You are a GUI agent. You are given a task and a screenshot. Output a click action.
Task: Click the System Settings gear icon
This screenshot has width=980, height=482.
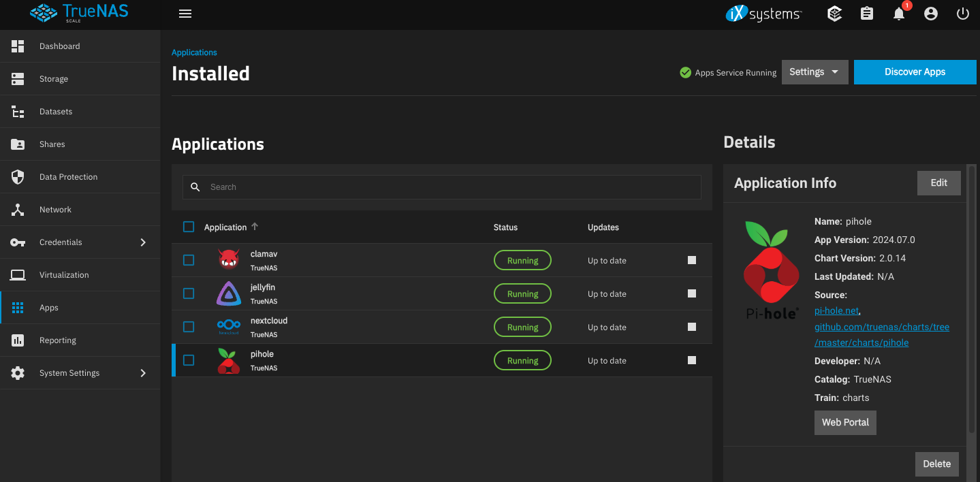click(x=18, y=373)
